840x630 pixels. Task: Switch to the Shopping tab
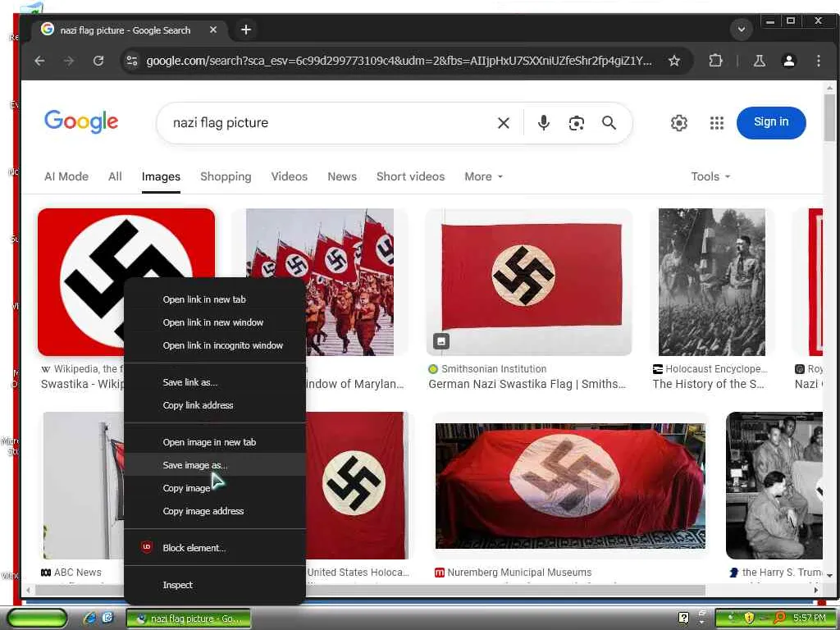point(226,177)
